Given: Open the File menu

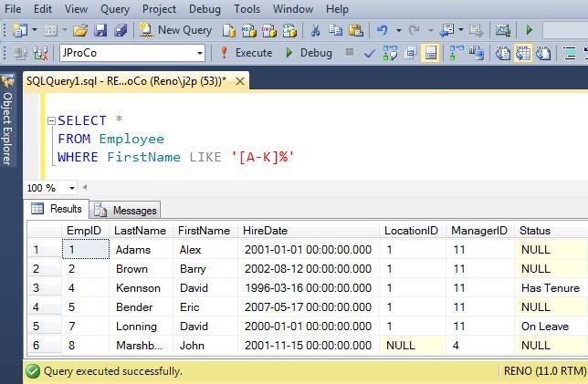Looking at the screenshot, I should click(13, 9).
